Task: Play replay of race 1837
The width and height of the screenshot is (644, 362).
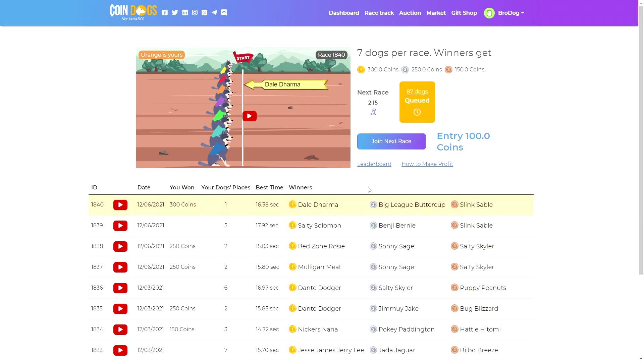Action: (x=120, y=267)
